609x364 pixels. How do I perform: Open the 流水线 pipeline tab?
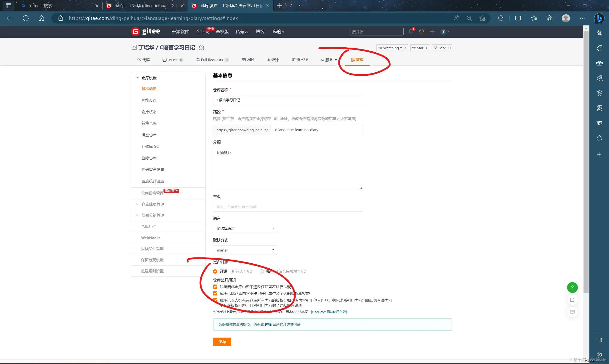pos(299,60)
